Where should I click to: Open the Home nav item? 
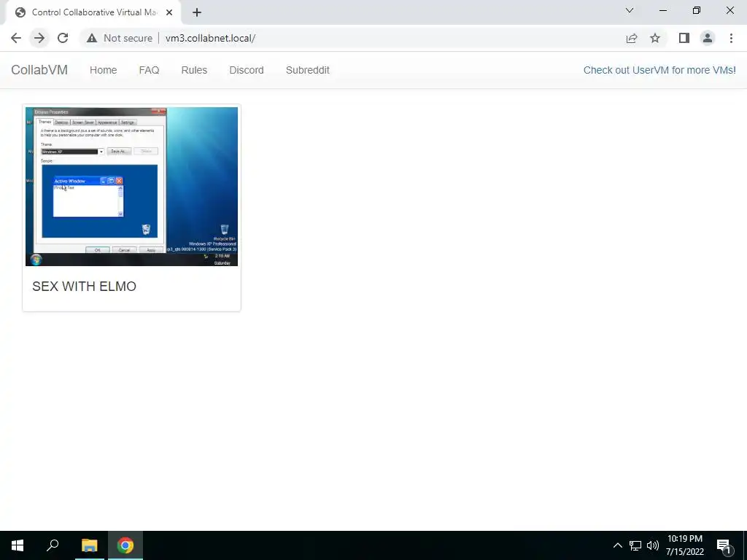tap(104, 70)
